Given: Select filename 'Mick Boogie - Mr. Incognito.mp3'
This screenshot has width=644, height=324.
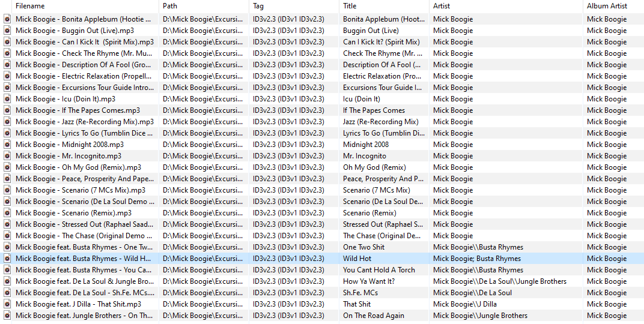Looking at the screenshot, I should 68,156.
